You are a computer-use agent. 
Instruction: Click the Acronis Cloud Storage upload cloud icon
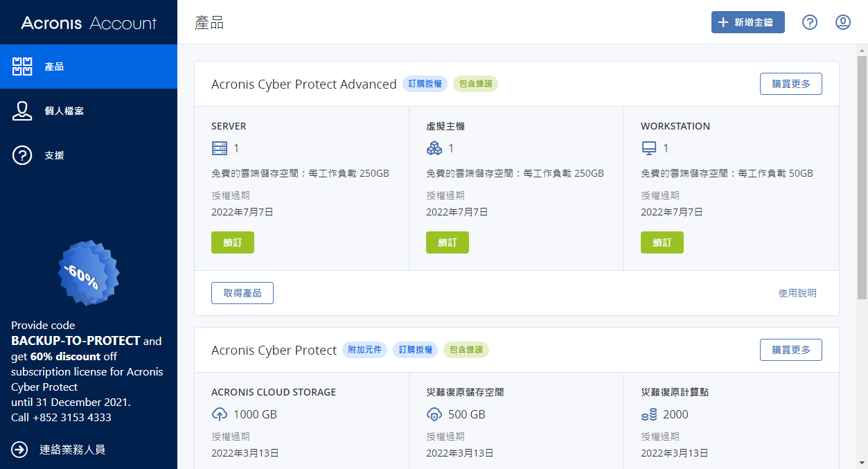219,414
